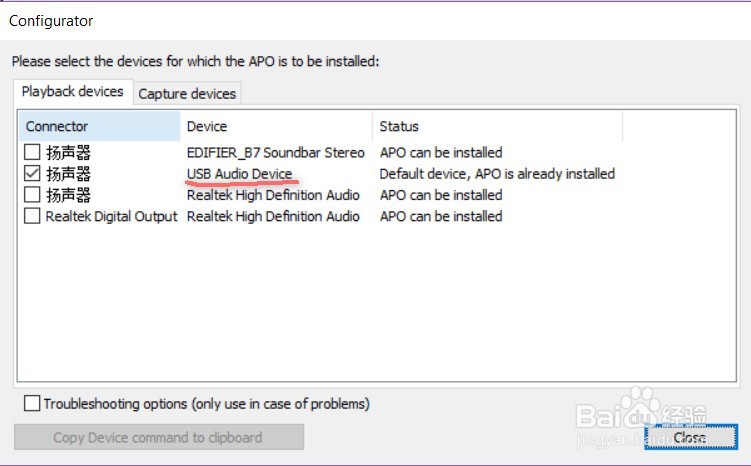Click the Close button
This screenshot has height=466, width=751.
(x=690, y=437)
